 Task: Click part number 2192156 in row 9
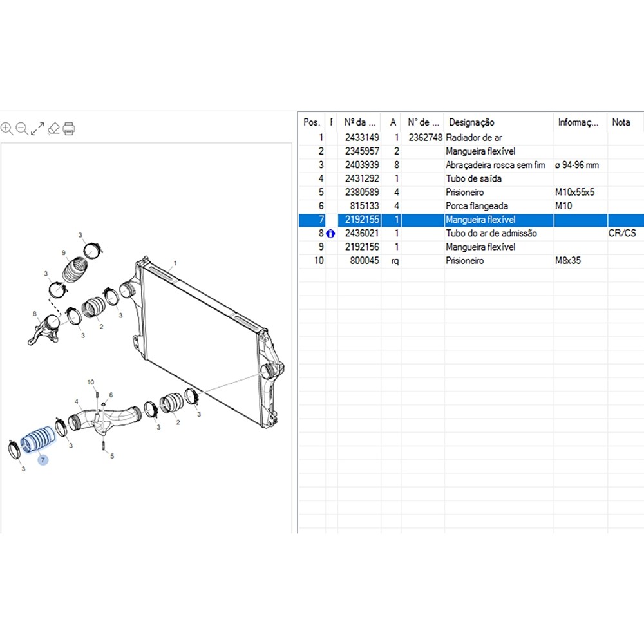[362, 247]
